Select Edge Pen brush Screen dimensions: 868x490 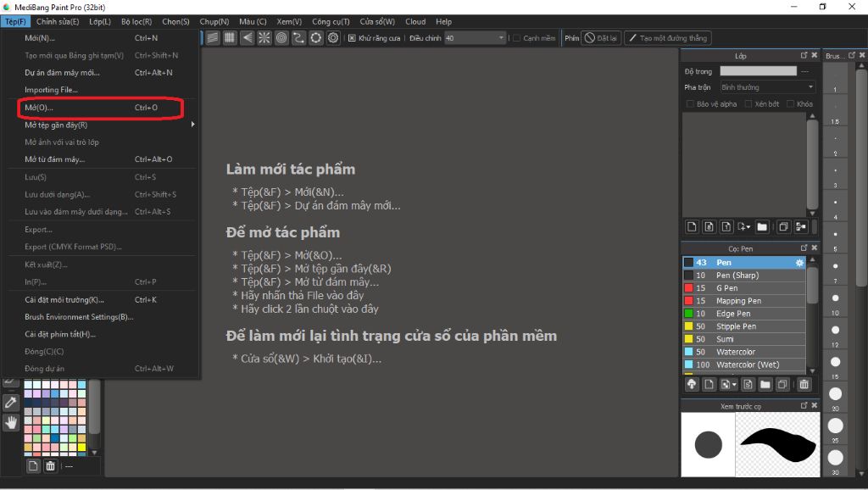(x=744, y=314)
